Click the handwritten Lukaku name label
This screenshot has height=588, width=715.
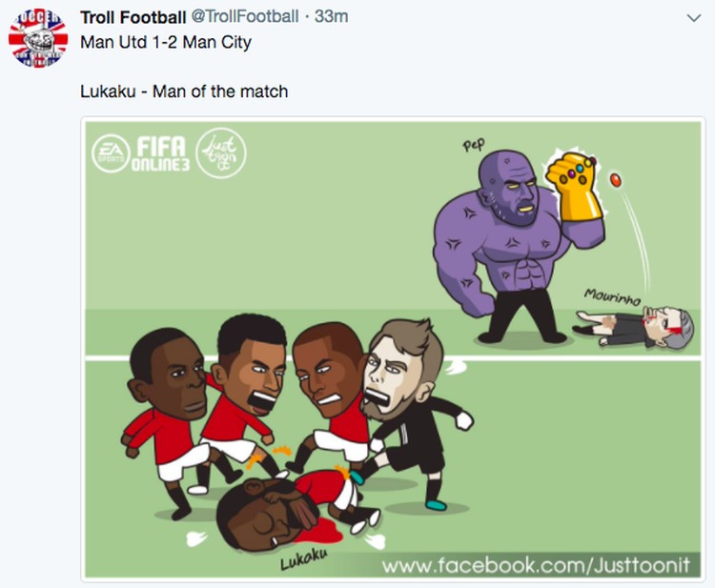[304, 559]
